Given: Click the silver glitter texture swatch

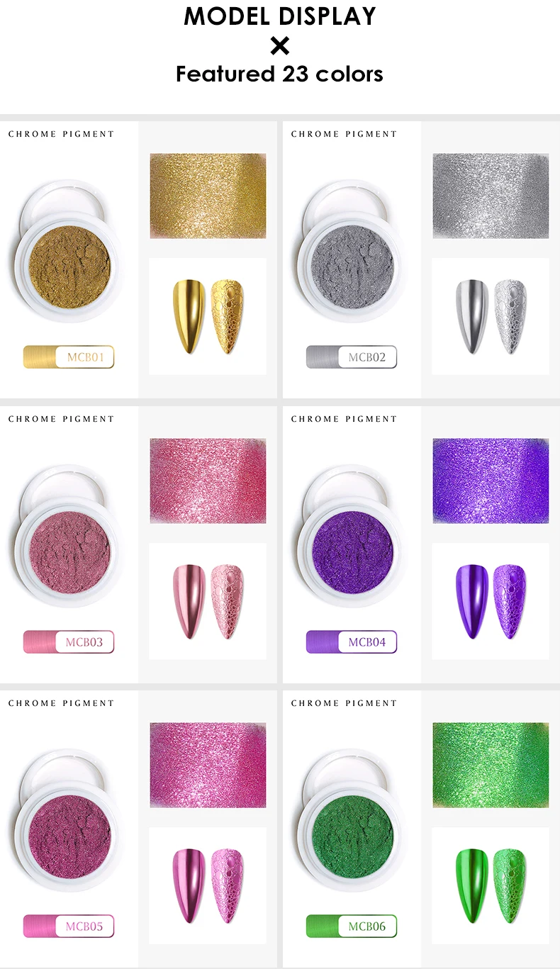Looking at the screenshot, I should pyautogui.click(x=491, y=196).
